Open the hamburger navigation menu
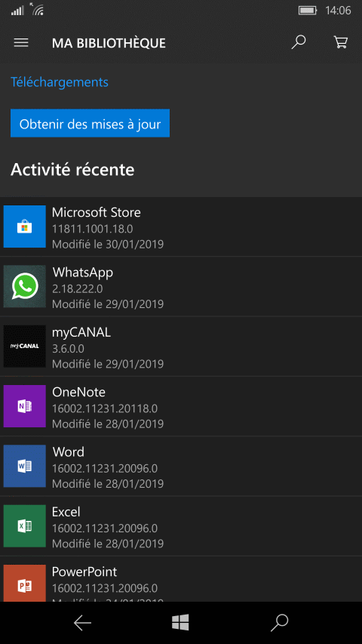Image resolution: width=362 pixels, height=644 pixels. tap(21, 43)
